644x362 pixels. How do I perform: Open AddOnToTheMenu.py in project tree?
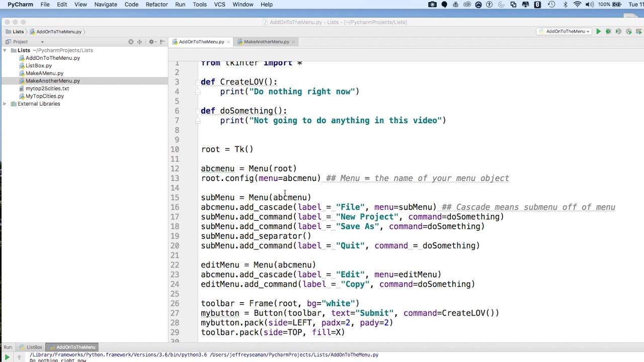point(52,58)
